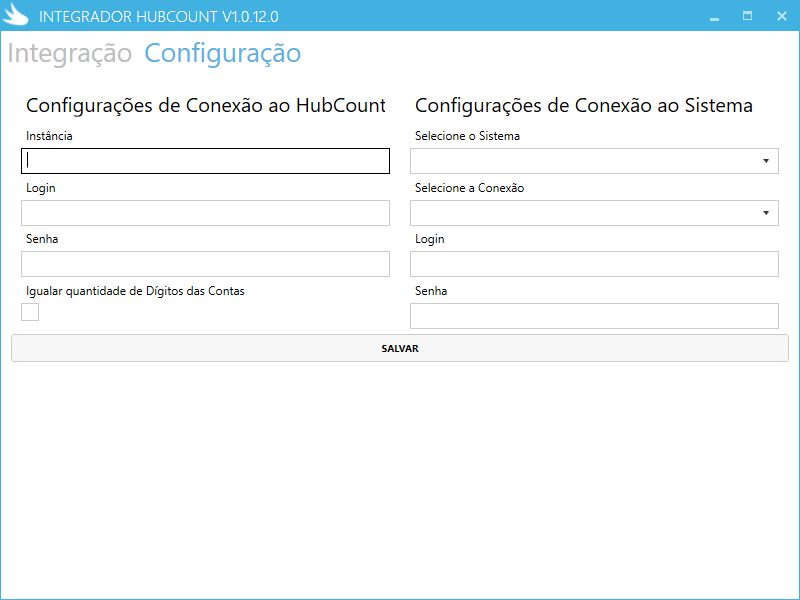
Task: Maximize the Integrador HubCount window
Action: coord(747,16)
